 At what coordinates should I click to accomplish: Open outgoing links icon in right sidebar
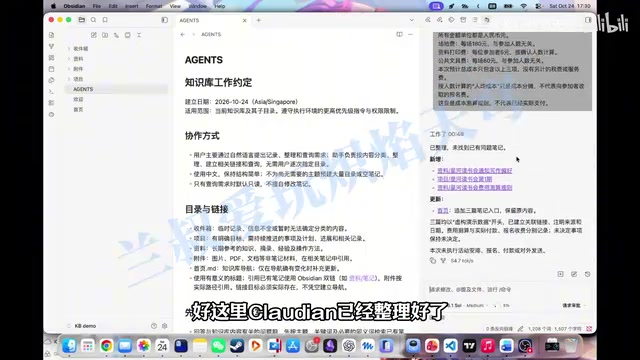click(440, 20)
